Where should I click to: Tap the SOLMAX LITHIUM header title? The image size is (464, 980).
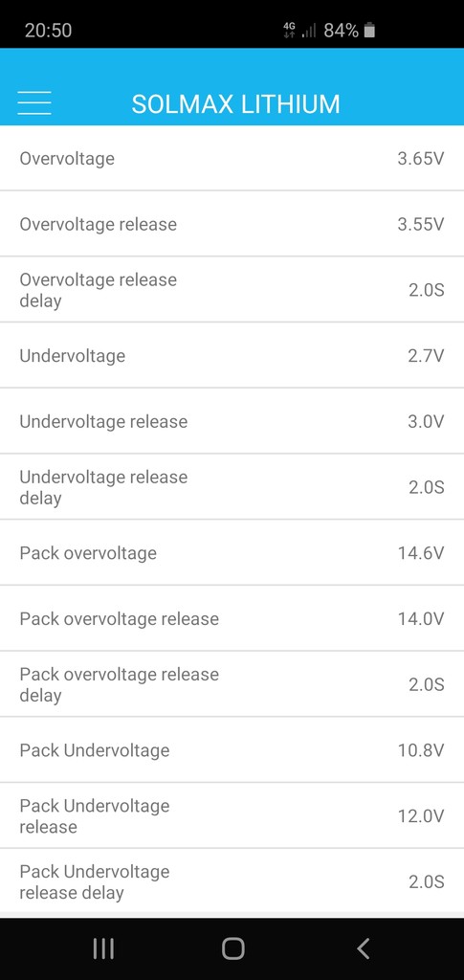pyautogui.click(x=235, y=104)
